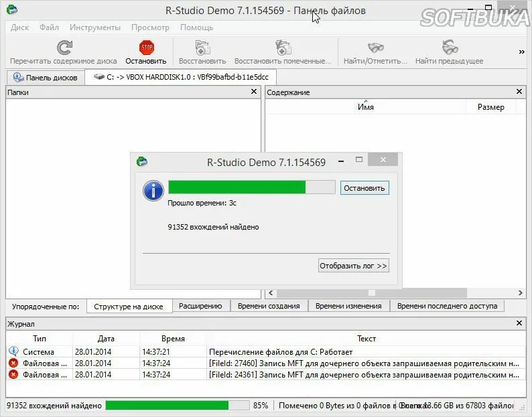532x417 pixels.
Task: Maximize the progress dialog
Action: (x=359, y=160)
